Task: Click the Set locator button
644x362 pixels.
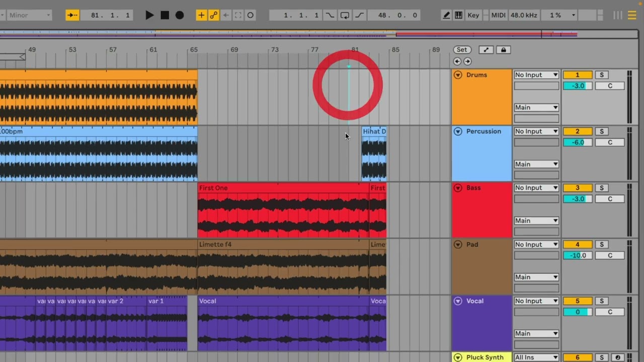Action: (462, 50)
